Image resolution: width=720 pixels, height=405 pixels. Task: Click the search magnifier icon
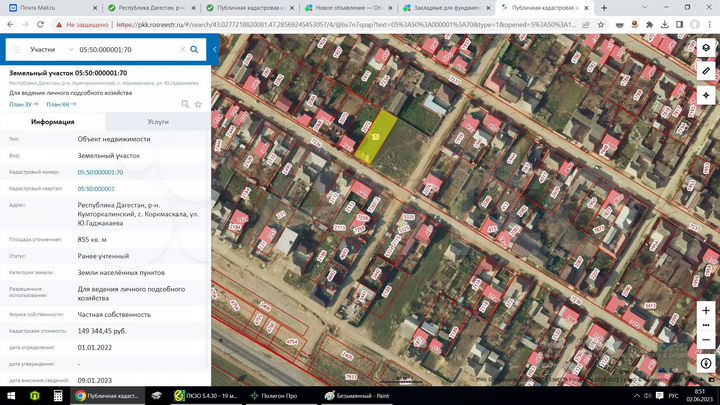194,50
